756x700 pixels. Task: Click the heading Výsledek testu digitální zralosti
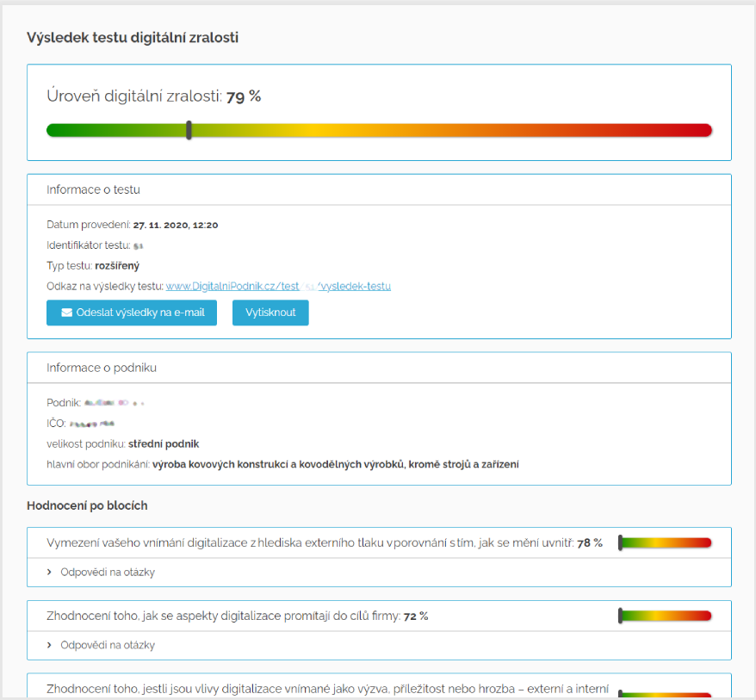[133, 38]
